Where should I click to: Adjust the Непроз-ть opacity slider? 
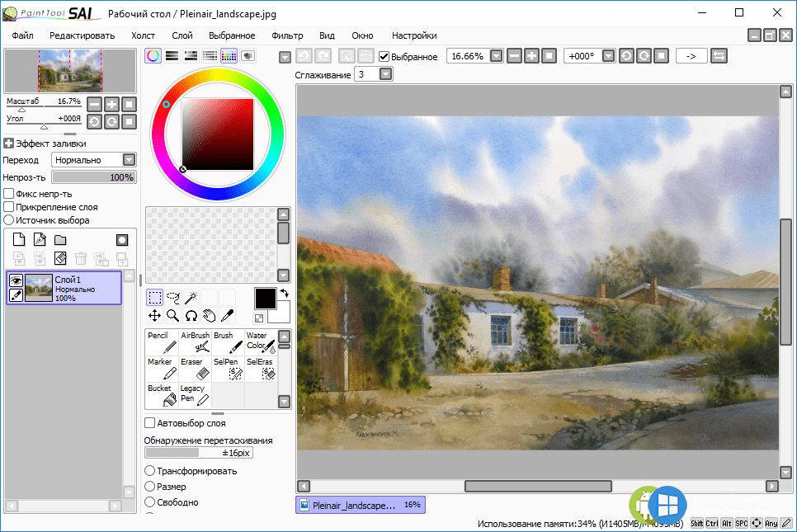coord(94,177)
